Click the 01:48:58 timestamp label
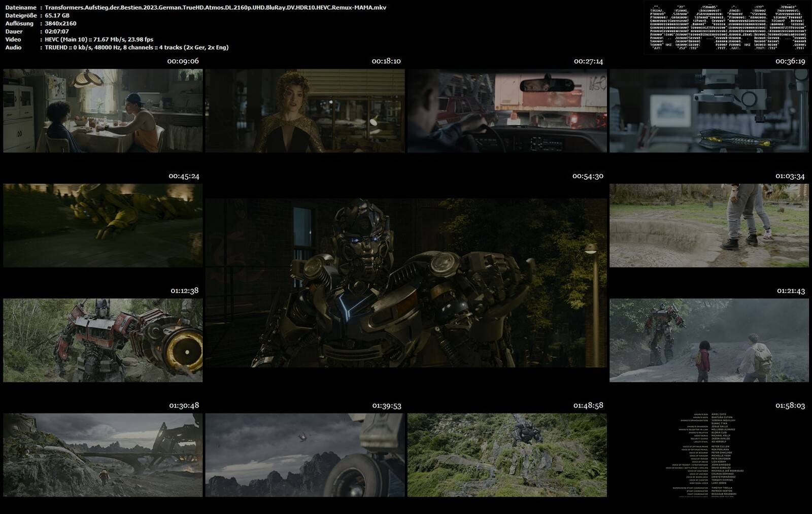 pyautogui.click(x=588, y=405)
